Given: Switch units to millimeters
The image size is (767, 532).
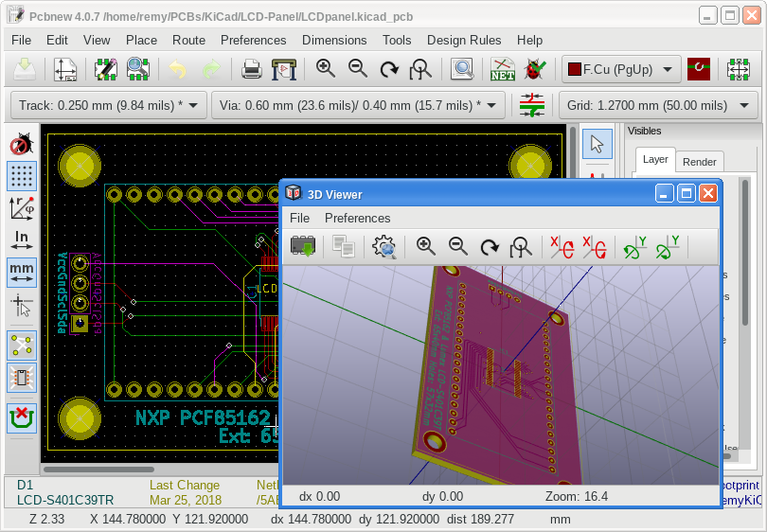Looking at the screenshot, I should 22,273.
